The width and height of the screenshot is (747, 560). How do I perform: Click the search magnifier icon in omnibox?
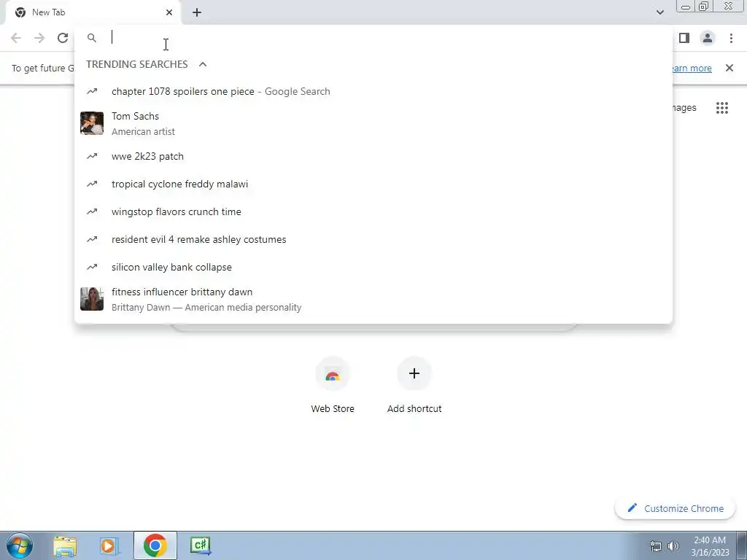[92, 38]
